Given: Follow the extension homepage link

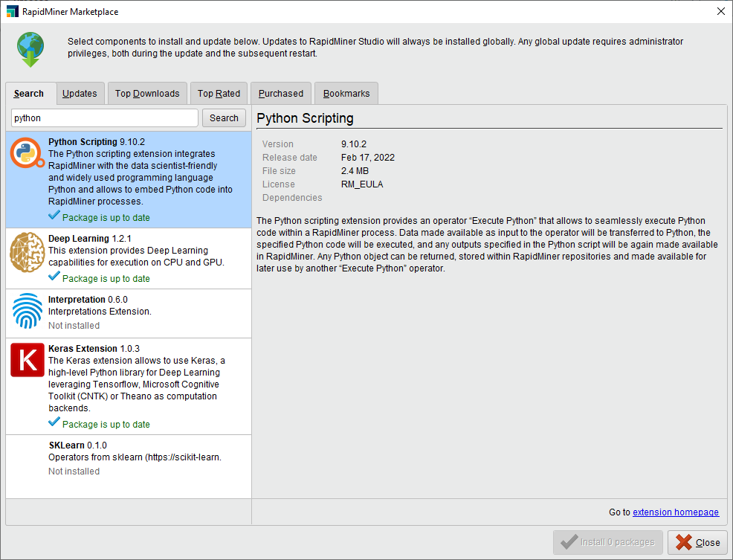Looking at the screenshot, I should tap(676, 512).
